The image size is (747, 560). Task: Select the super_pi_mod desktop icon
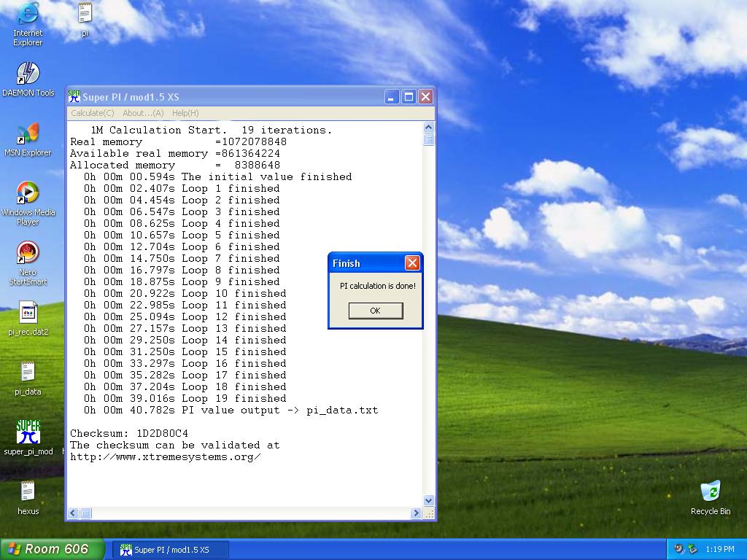(x=28, y=438)
